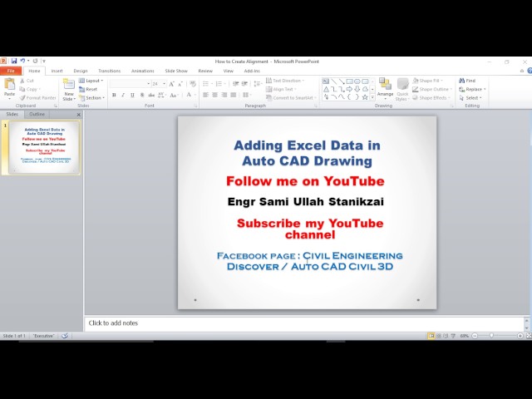Switch to the Animations tab
The height and width of the screenshot is (399, 532).
pyautogui.click(x=142, y=71)
